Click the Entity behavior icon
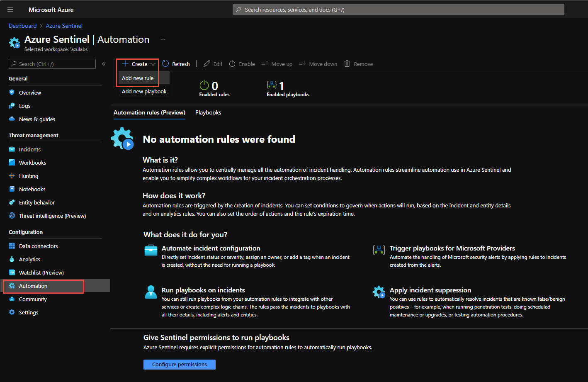The height and width of the screenshot is (382, 588). (12, 202)
